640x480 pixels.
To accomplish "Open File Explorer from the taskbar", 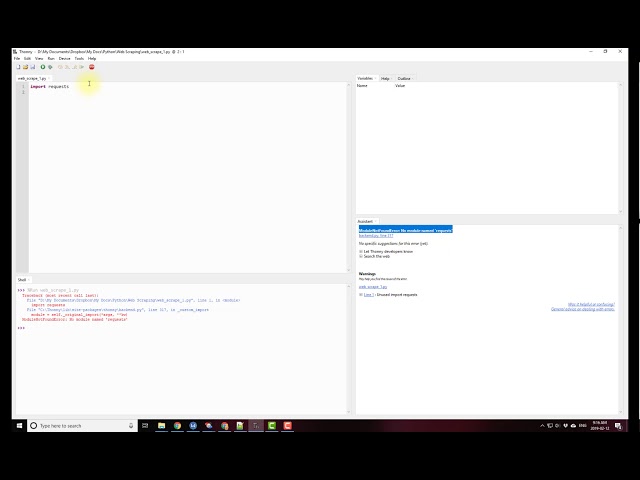I will pyautogui.click(x=162, y=426).
